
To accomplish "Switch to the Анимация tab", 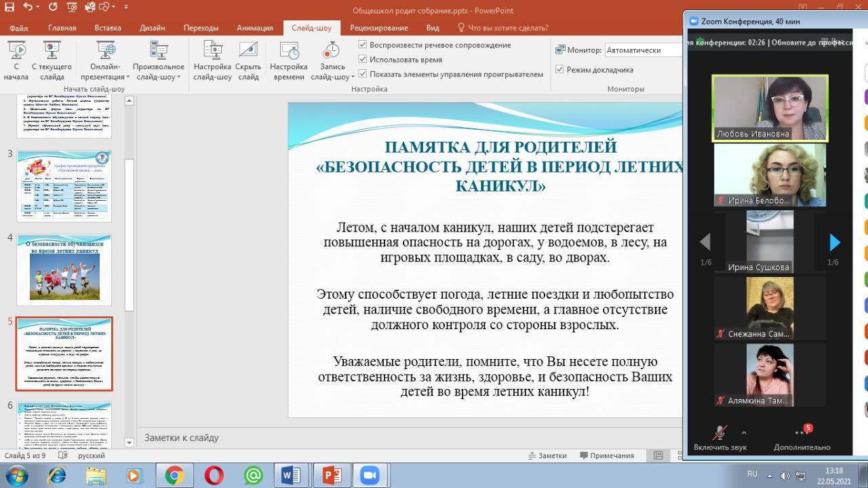I will [255, 28].
